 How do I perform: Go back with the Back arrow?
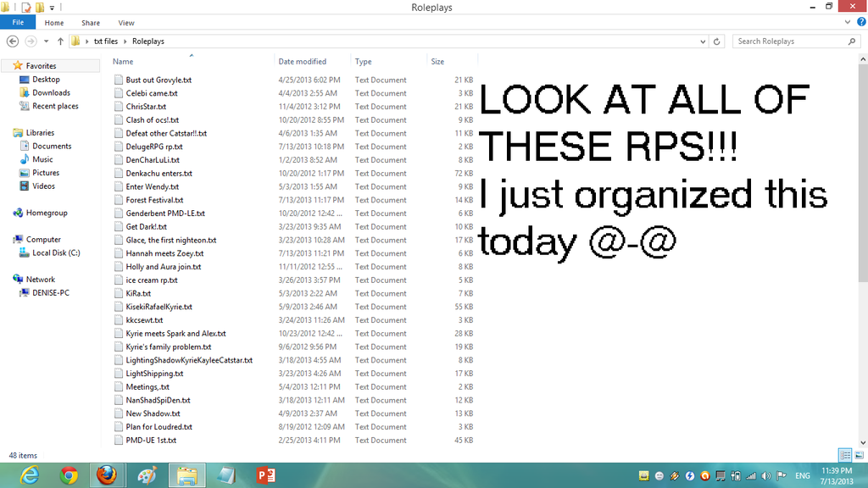coord(12,42)
